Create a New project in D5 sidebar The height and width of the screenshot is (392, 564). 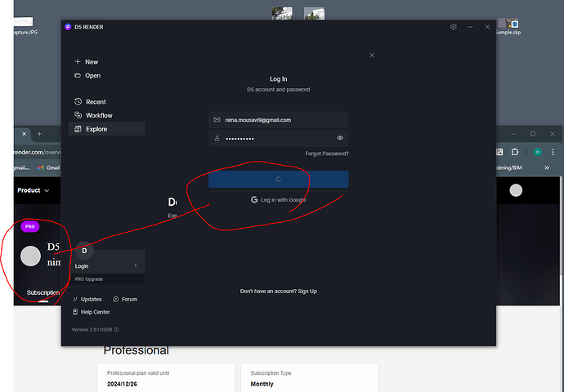(x=87, y=62)
